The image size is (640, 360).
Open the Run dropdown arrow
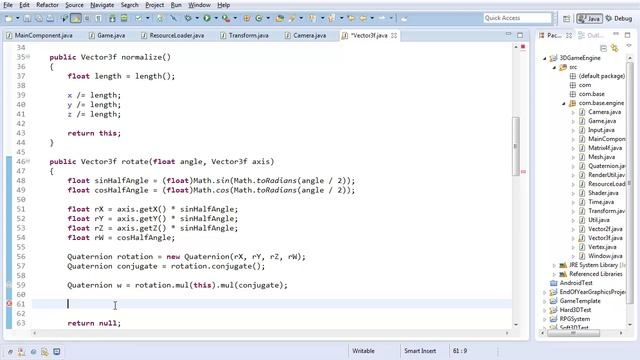[x=216, y=18]
